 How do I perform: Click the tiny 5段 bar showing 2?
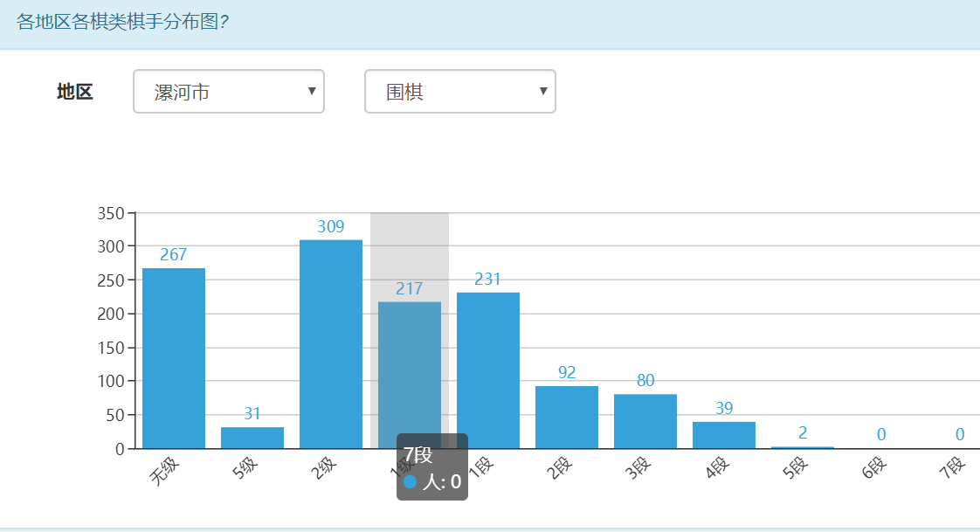click(803, 447)
